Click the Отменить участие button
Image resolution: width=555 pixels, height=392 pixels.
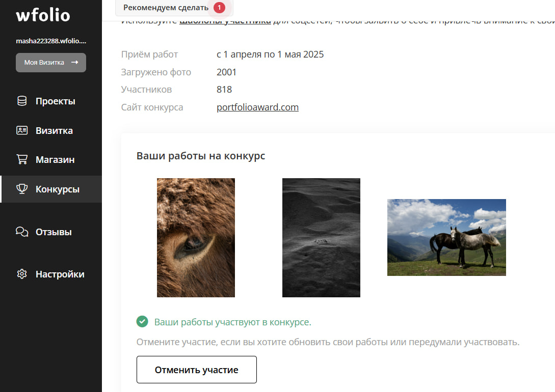tap(197, 370)
